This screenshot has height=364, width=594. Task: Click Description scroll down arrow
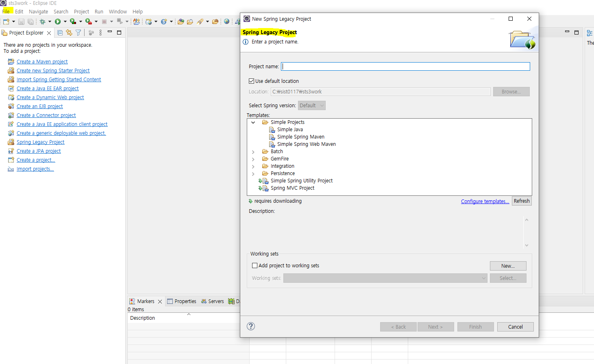(527, 245)
